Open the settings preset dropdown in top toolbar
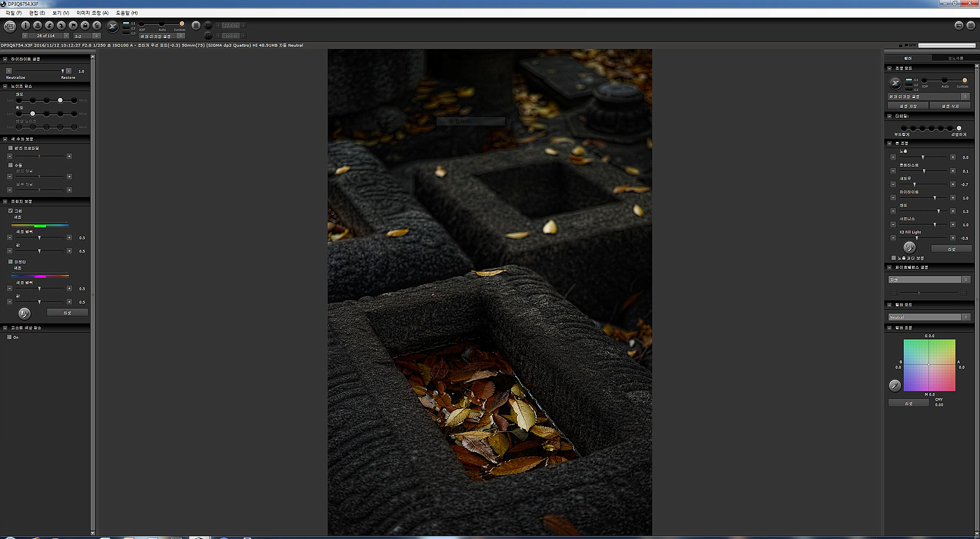This screenshot has width=980, height=539. 162,36
